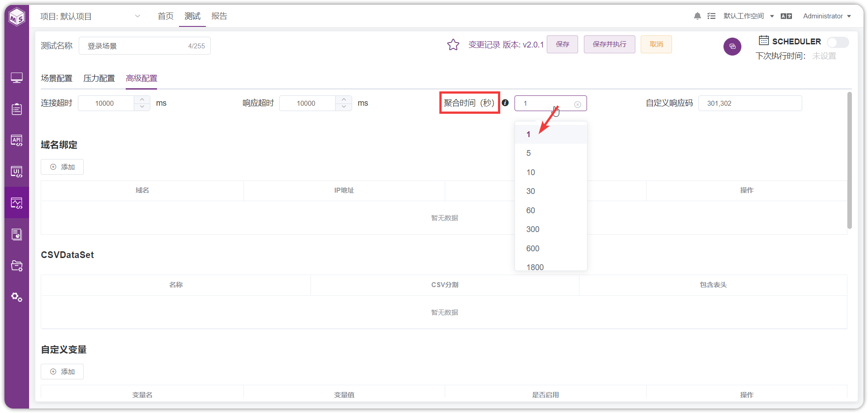Screen dimensions: 868x413
Task: Select option 60 in aggregation list
Action: click(x=551, y=211)
